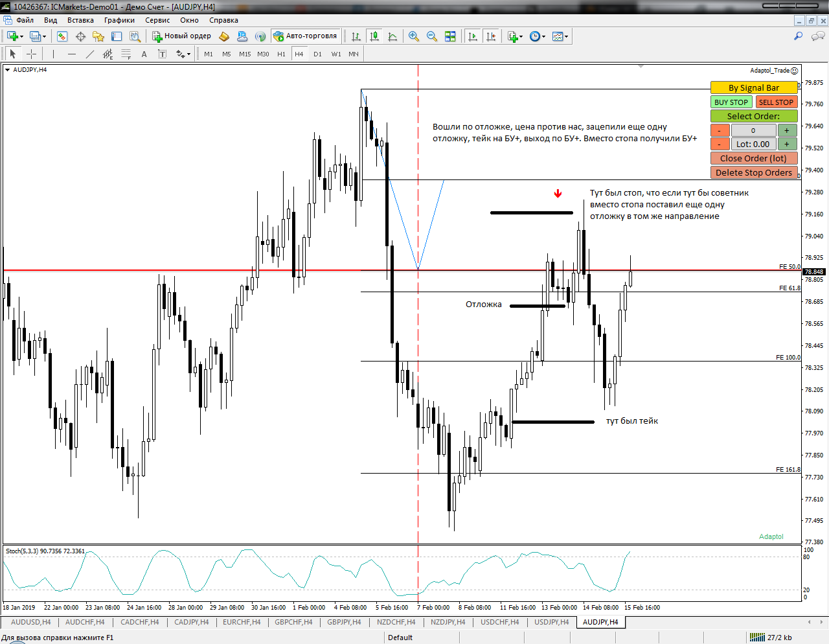Open the Графики menu
This screenshot has height=644, width=829.
tap(119, 20)
